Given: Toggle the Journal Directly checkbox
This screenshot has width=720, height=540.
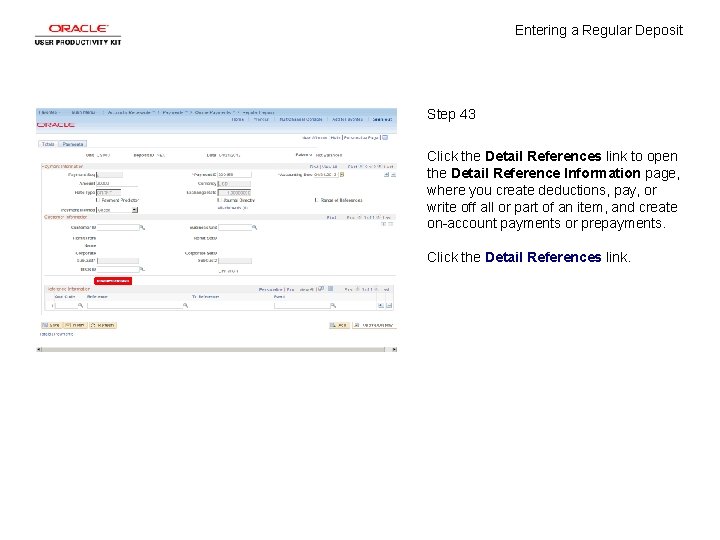Looking at the screenshot, I should pyautogui.click(x=219, y=200).
